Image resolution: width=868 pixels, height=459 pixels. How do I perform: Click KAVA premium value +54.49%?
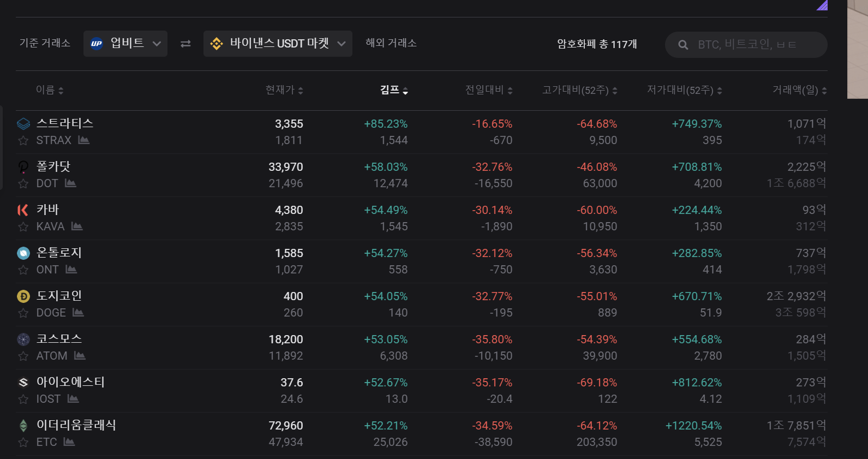coord(386,210)
